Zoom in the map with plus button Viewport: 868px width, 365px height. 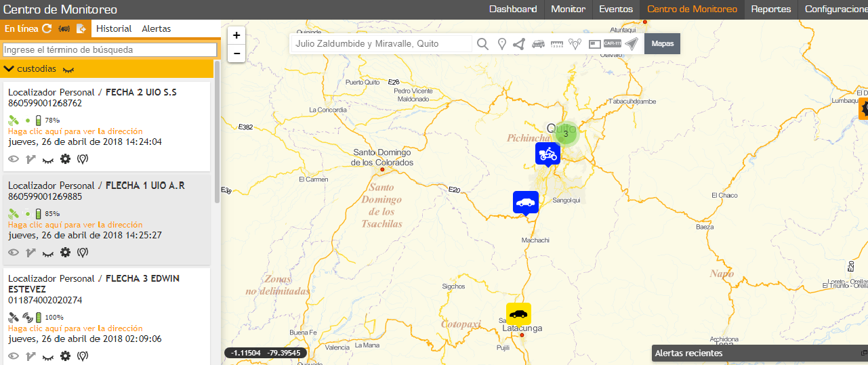236,35
